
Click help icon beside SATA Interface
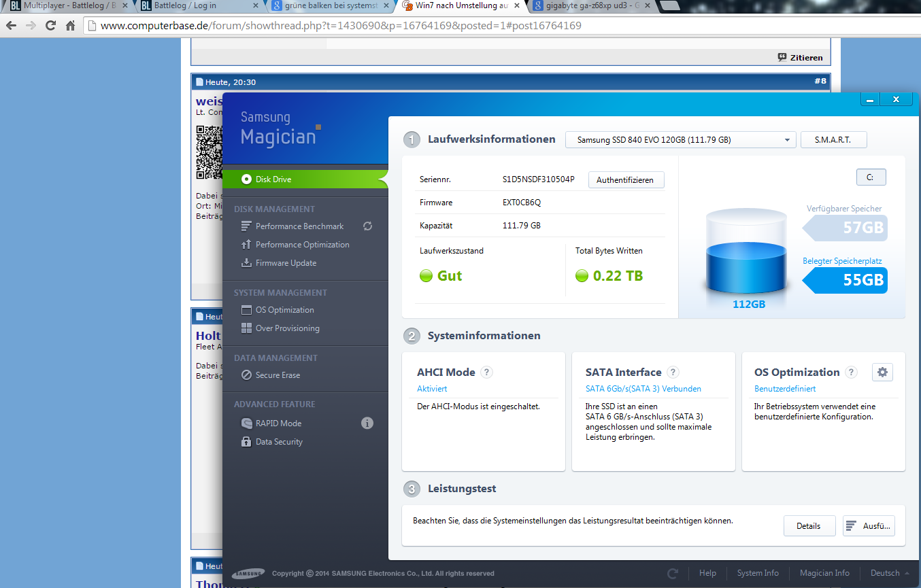(x=673, y=373)
